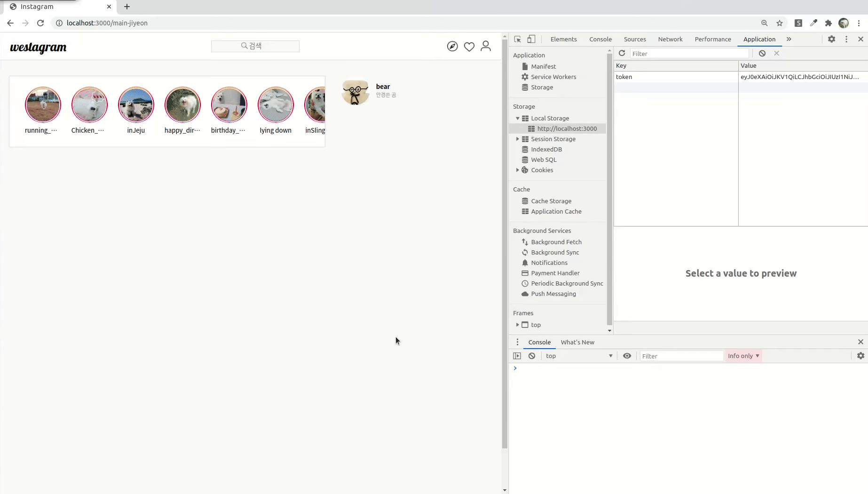Open the profile person icon
The width and height of the screenshot is (868, 494).
point(486,46)
